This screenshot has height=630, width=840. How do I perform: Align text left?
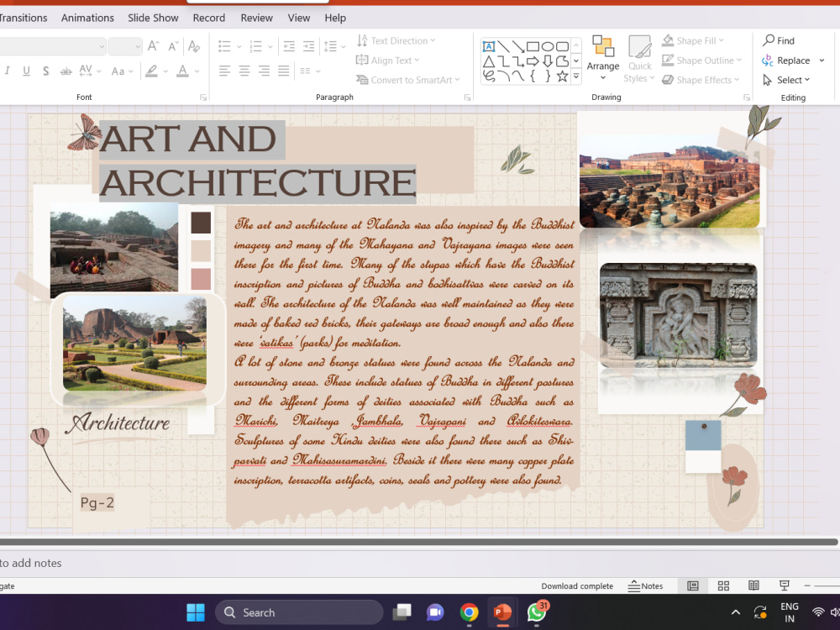coord(224,71)
